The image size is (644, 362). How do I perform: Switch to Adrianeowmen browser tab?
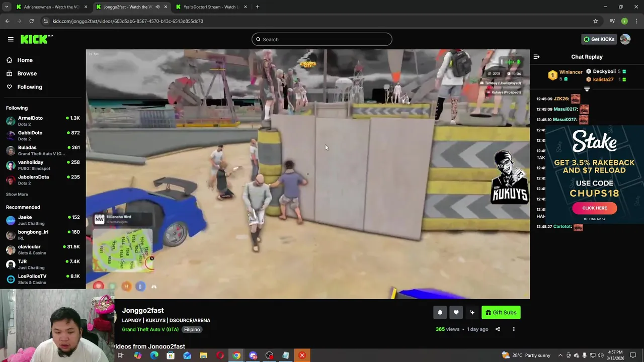coord(50,7)
